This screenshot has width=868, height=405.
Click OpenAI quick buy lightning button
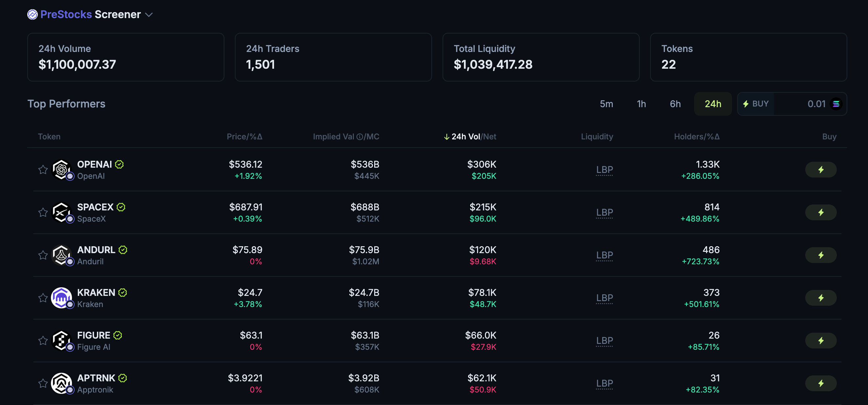point(820,170)
